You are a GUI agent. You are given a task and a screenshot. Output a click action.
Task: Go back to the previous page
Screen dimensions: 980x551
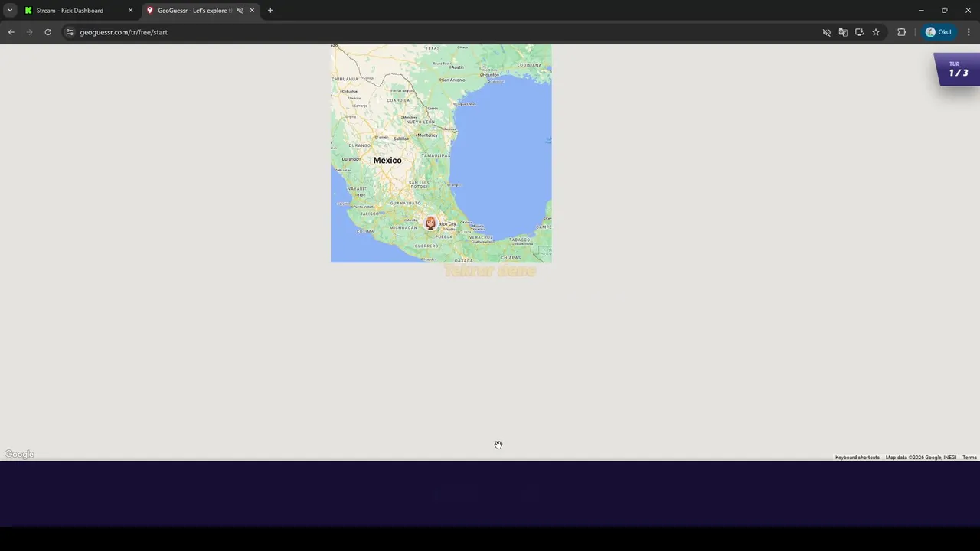[x=11, y=32]
